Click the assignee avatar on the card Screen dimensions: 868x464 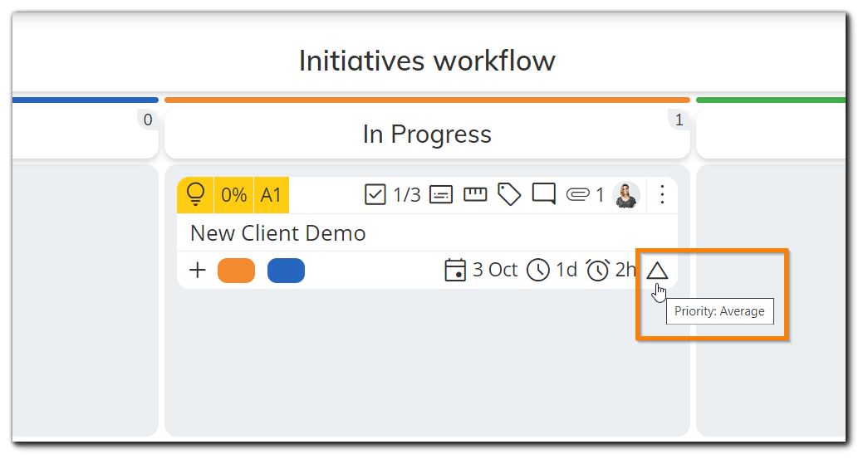626,195
